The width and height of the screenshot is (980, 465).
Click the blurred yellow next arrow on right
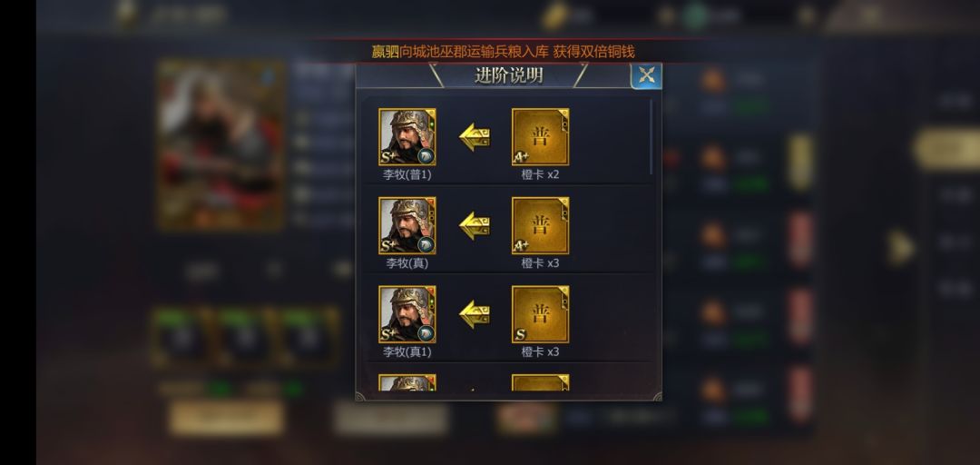[x=901, y=247]
